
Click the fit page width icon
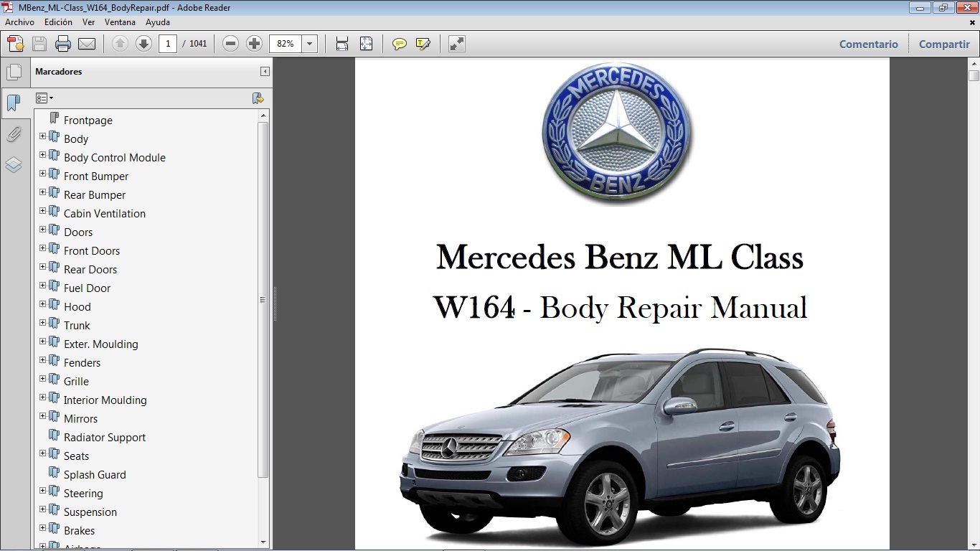click(x=341, y=44)
